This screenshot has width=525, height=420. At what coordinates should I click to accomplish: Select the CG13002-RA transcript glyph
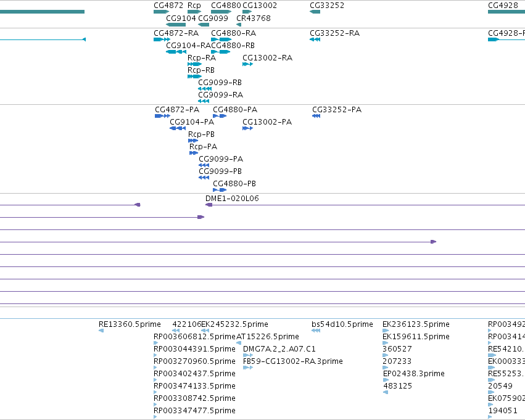[248, 64]
